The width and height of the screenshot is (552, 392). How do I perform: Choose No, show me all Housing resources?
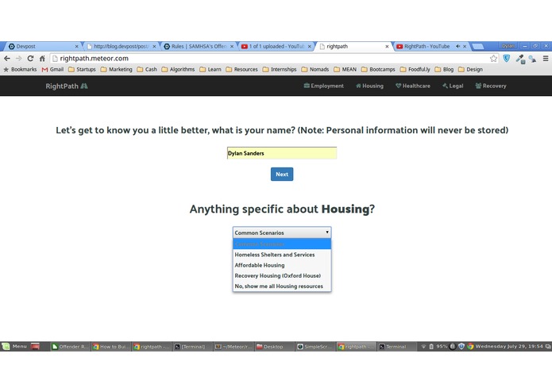(x=282, y=286)
